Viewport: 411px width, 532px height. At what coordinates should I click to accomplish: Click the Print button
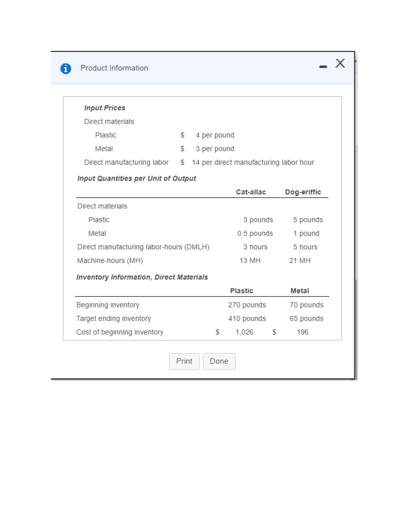[184, 362]
